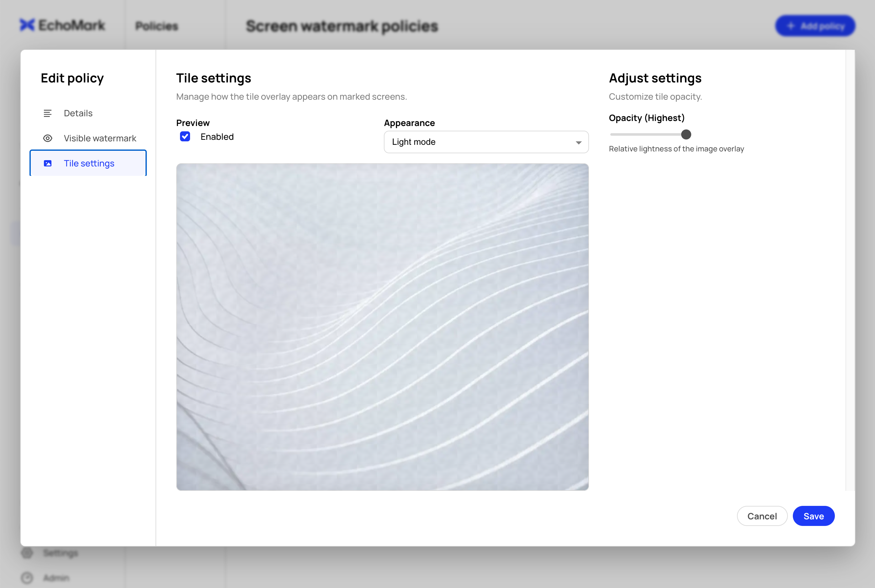
Task: Click the Cancel button
Action: (x=762, y=516)
